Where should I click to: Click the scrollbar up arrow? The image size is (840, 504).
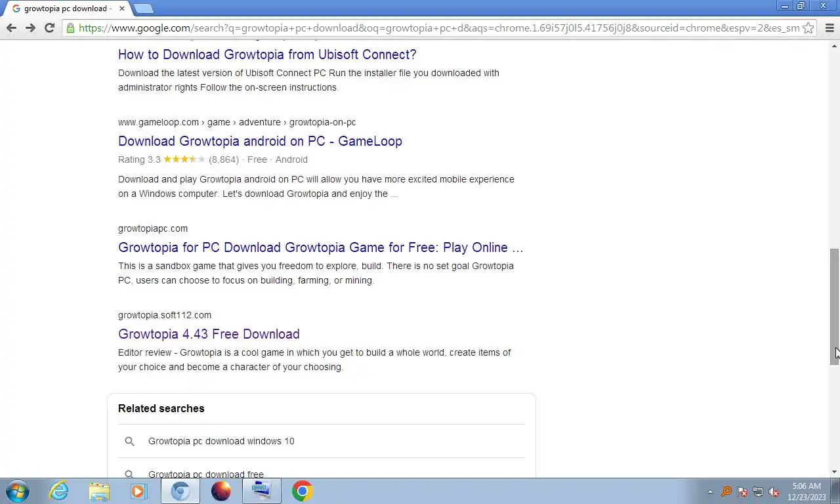coord(835,46)
